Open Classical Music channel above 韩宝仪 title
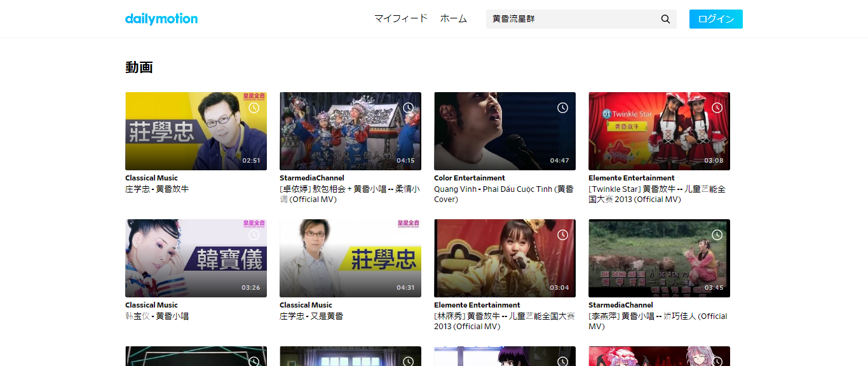 point(151,305)
